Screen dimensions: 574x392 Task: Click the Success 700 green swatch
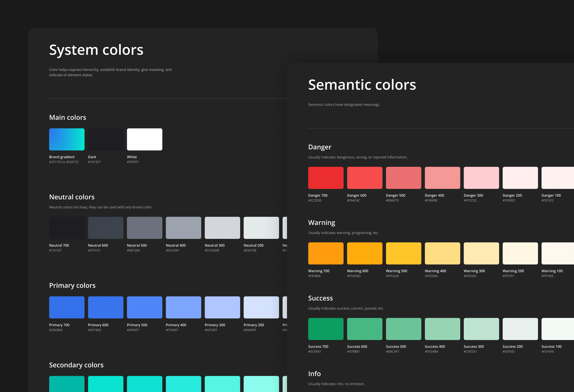point(326,329)
